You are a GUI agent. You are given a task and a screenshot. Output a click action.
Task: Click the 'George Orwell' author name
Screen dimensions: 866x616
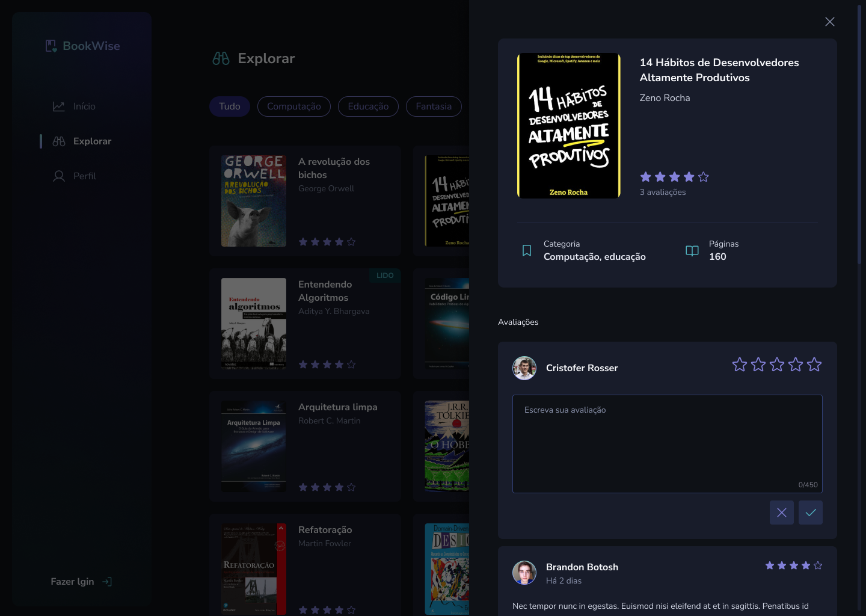[326, 189]
